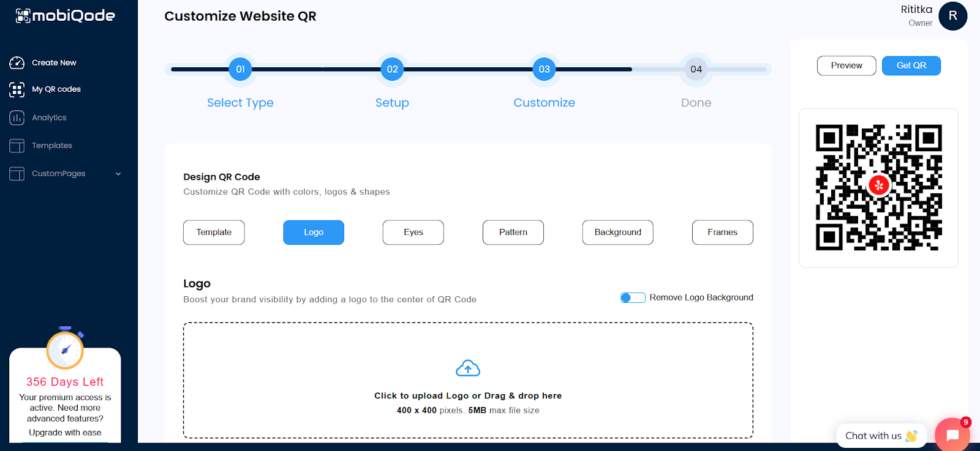Viewport: 980px width, 451px height.
Task: Click the CustomPages sidebar icon
Action: [x=17, y=174]
